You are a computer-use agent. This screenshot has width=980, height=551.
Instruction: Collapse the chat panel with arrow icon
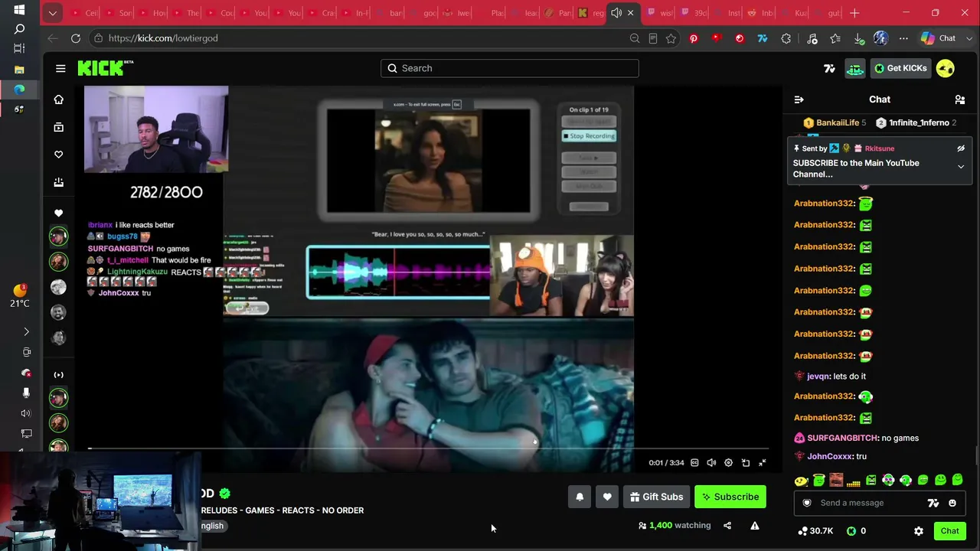pos(799,99)
